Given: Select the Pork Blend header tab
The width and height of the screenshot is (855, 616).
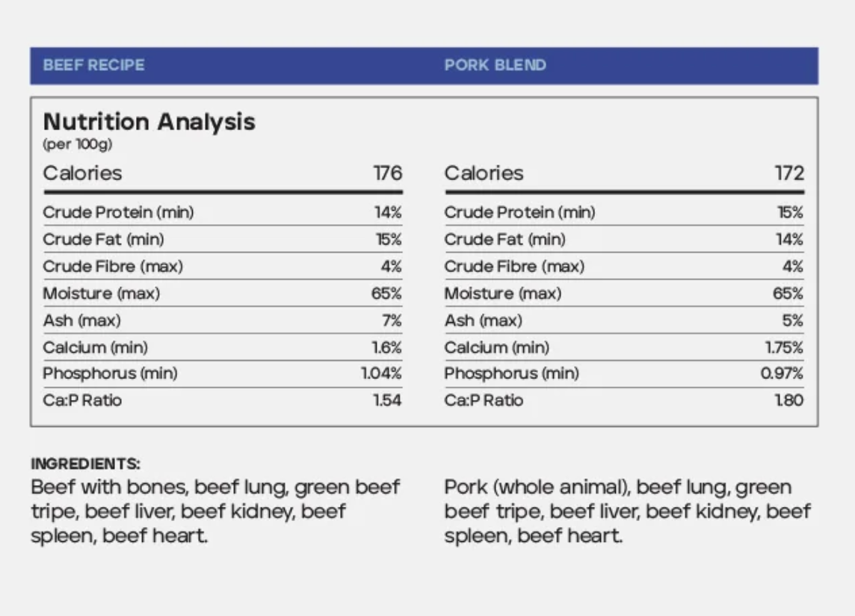Looking at the screenshot, I should 495,65.
